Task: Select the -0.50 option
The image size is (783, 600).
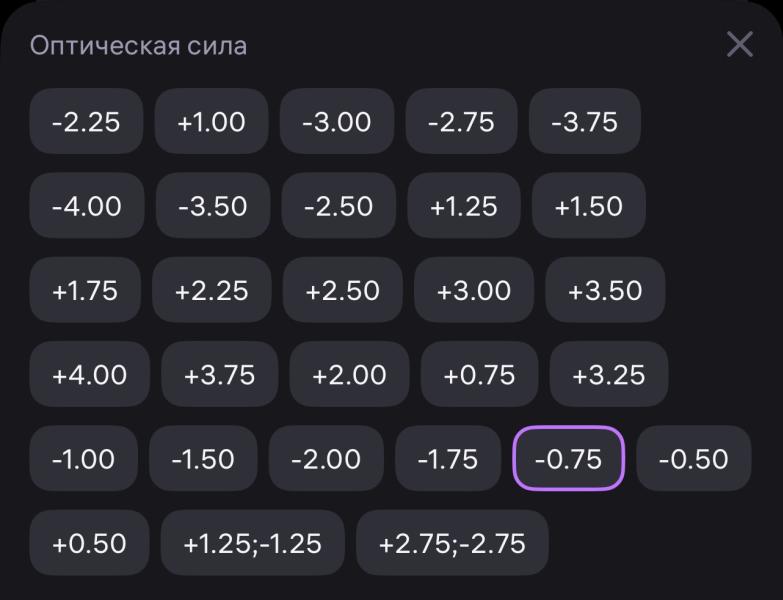Action: (x=694, y=459)
